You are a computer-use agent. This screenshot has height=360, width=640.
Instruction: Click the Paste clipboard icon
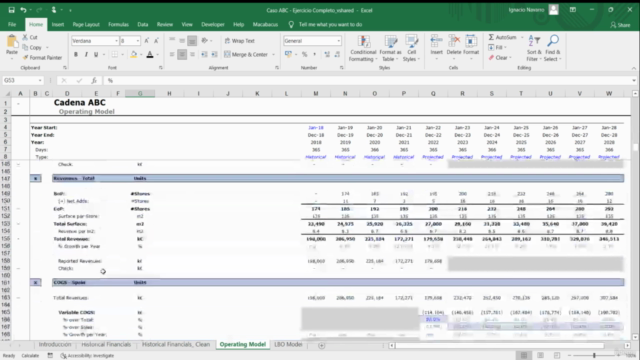pos(12,42)
